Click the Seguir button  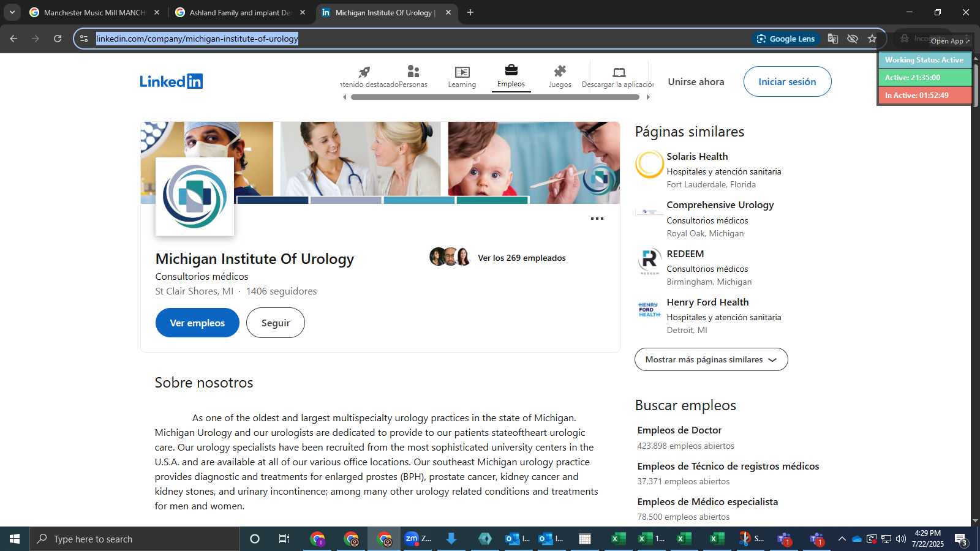pyautogui.click(x=276, y=323)
